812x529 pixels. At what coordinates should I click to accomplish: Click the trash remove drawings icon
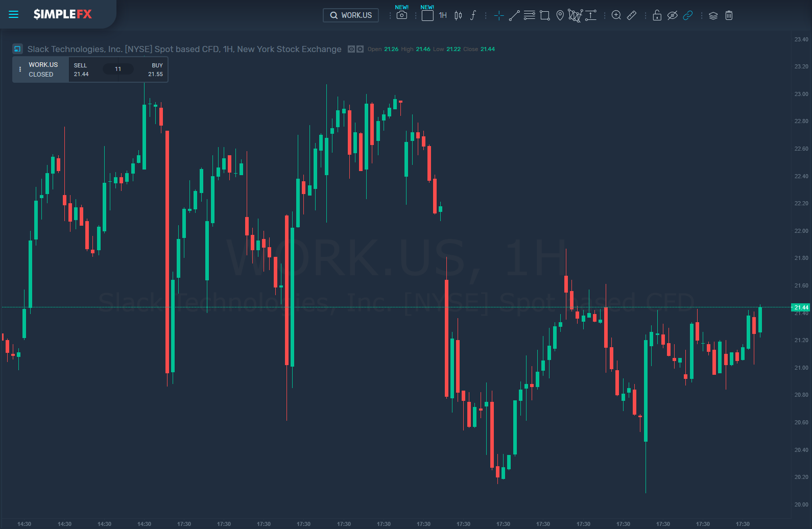pos(729,15)
